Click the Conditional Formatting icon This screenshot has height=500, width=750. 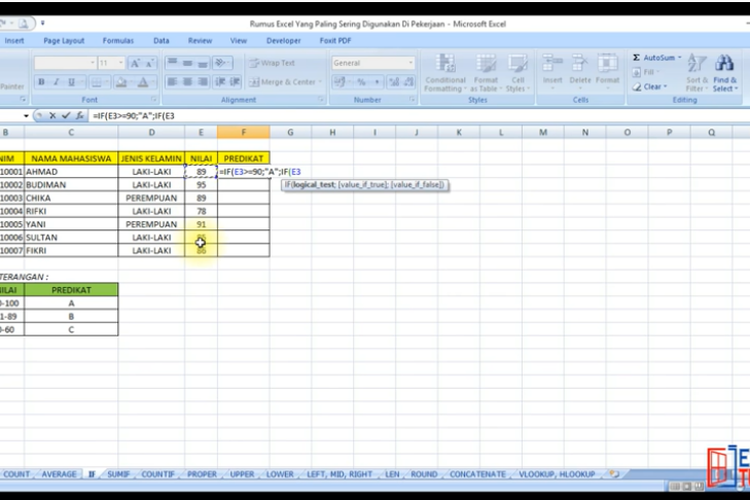[x=444, y=70]
